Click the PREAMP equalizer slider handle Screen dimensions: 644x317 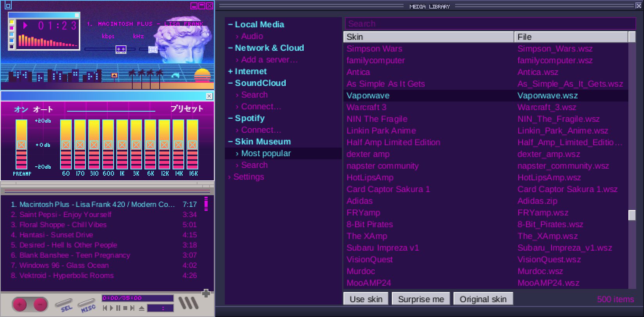click(21, 145)
